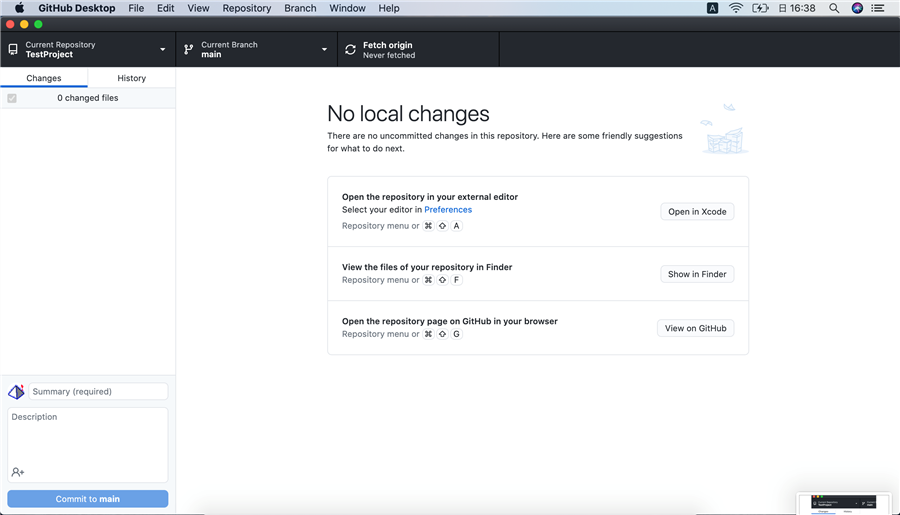Click the Wi-Fi status icon

point(736,8)
